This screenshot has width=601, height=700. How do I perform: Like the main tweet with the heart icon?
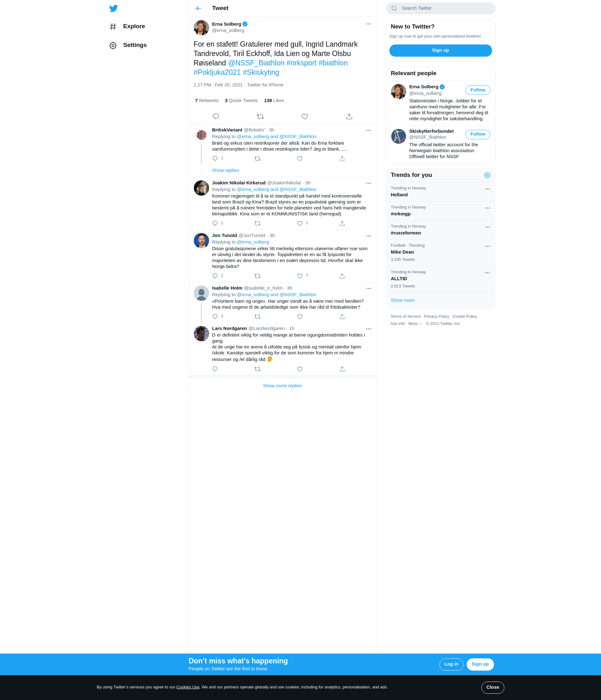(x=305, y=116)
